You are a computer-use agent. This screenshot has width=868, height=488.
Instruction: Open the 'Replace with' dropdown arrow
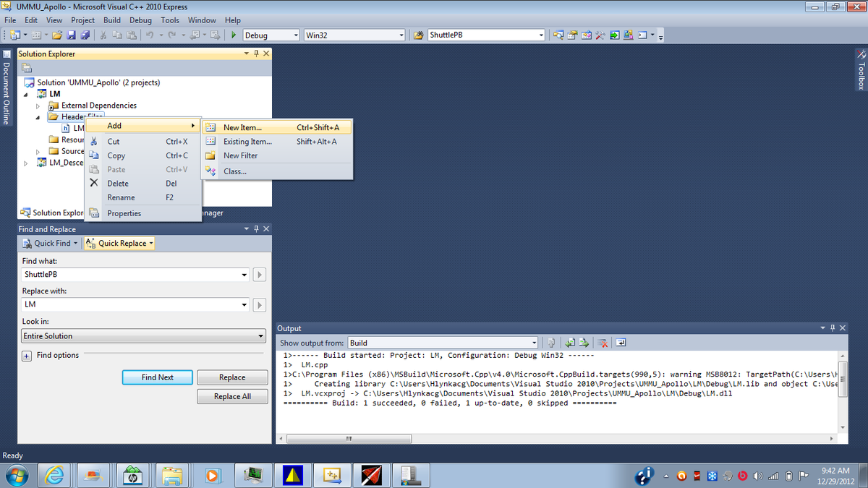pos(244,305)
